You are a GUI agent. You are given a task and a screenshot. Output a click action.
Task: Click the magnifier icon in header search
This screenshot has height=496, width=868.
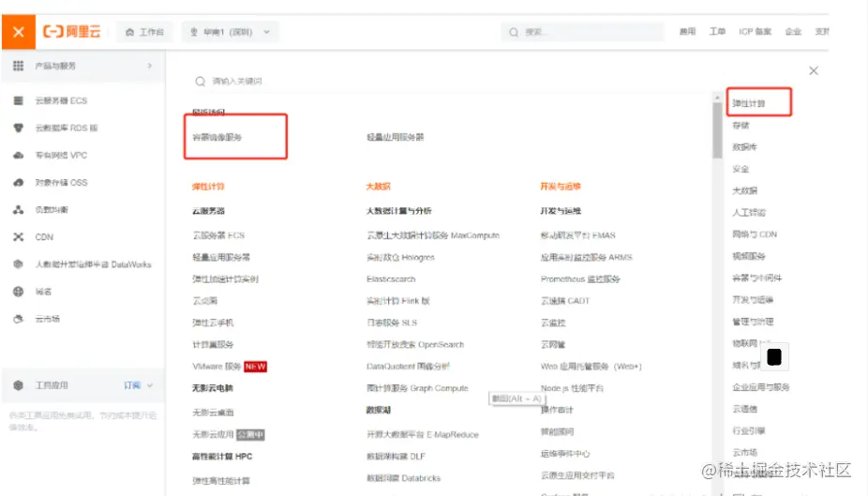pos(514,32)
